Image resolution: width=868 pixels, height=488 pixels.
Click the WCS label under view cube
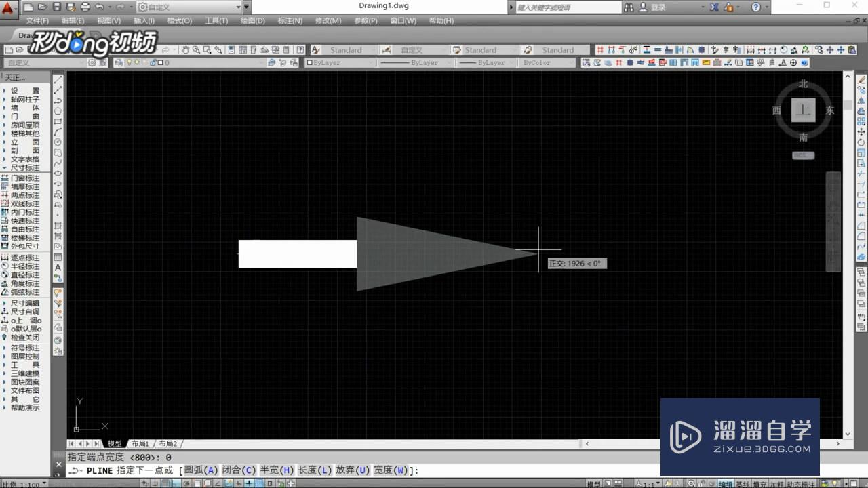pyautogui.click(x=804, y=155)
